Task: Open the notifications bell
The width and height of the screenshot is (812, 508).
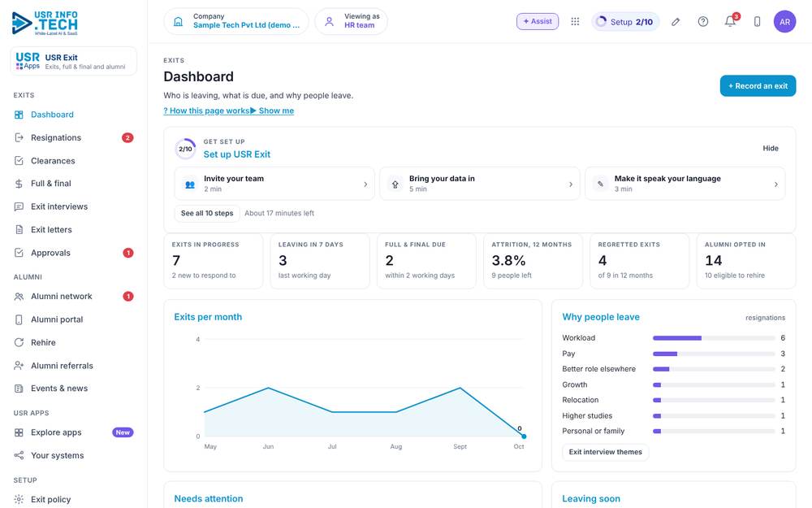Action: 730,22
